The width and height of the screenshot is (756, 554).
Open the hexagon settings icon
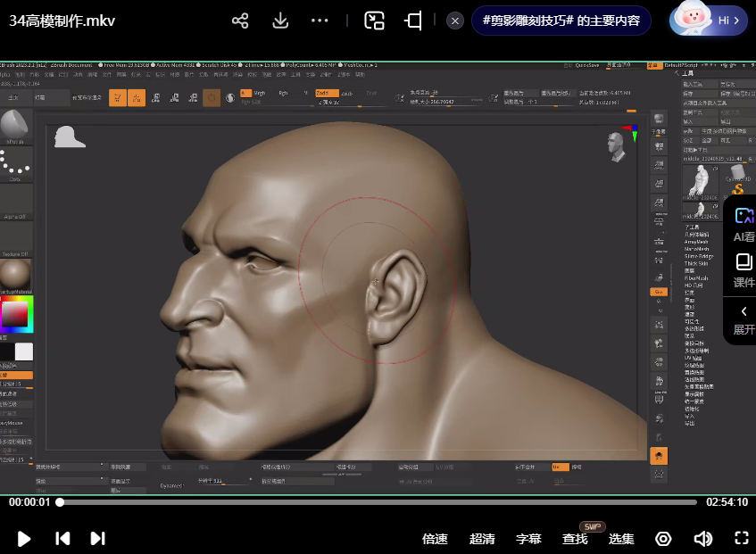[x=663, y=539]
